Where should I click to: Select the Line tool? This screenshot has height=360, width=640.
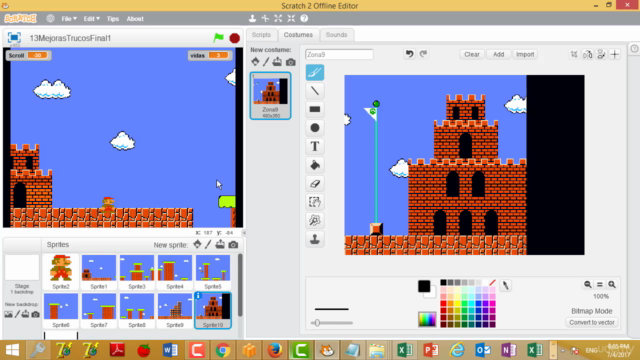315,91
